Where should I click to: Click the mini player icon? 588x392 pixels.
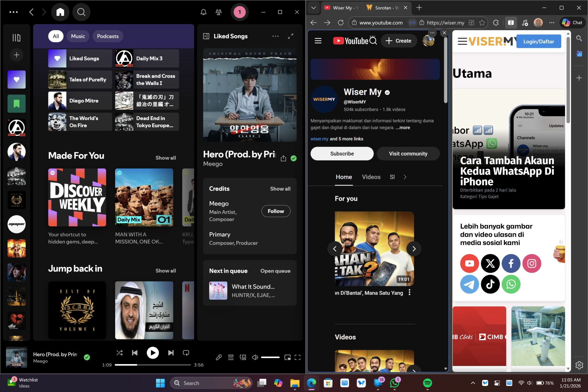coord(287,357)
